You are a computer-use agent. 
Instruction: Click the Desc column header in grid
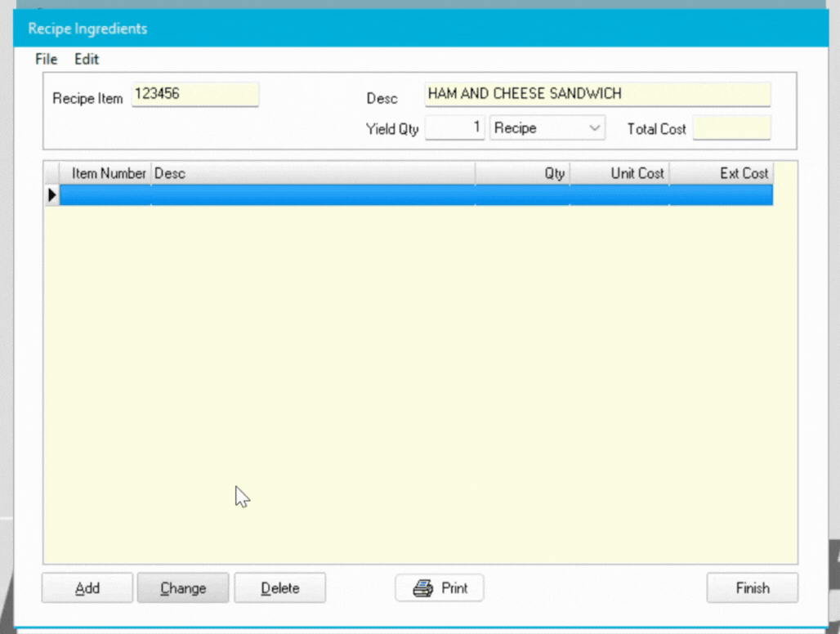[312, 173]
